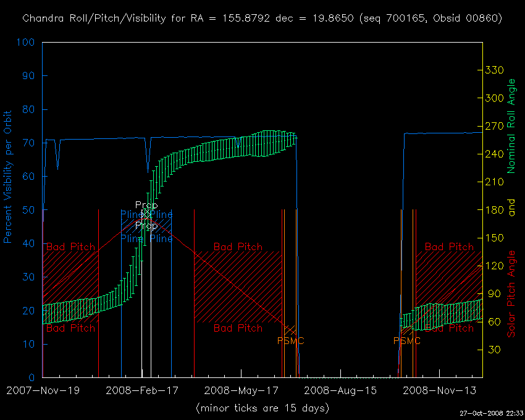Click the topmost white 'Prop' label
The height and width of the screenshot is (420, 525).
pos(146,205)
